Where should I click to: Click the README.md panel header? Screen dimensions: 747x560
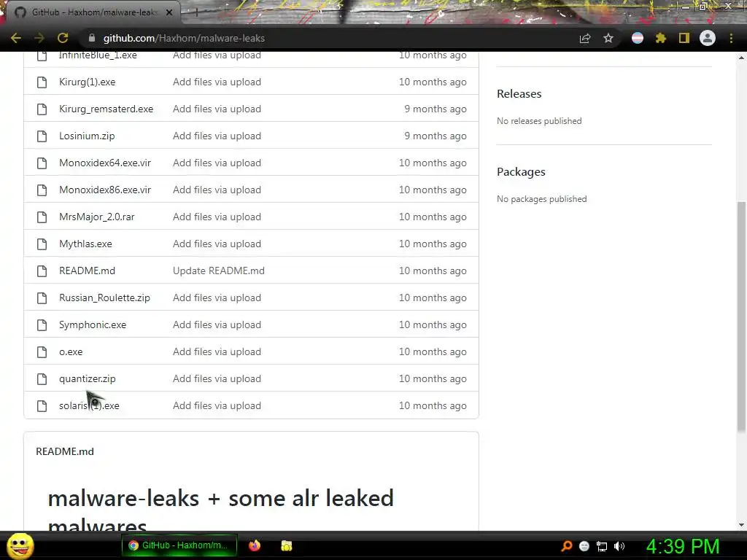point(65,451)
